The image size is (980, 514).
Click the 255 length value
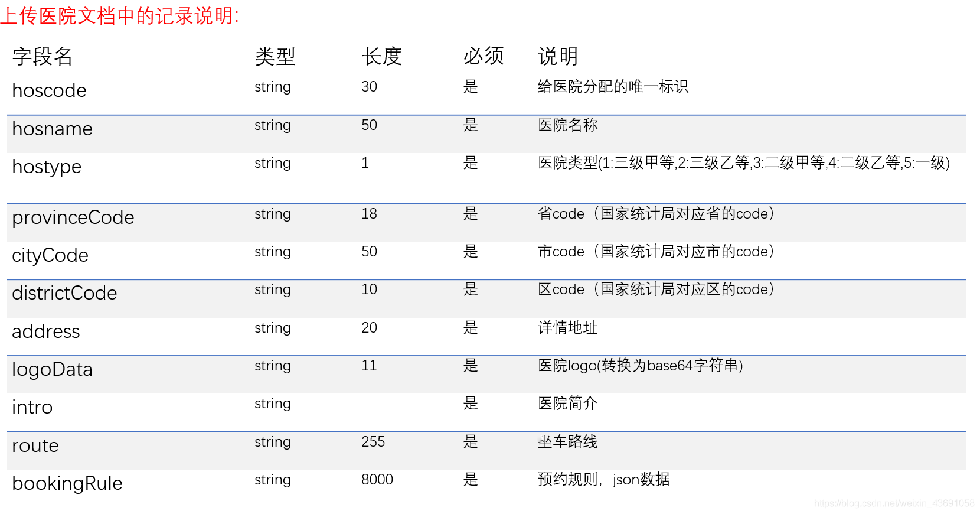click(x=373, y=442)
